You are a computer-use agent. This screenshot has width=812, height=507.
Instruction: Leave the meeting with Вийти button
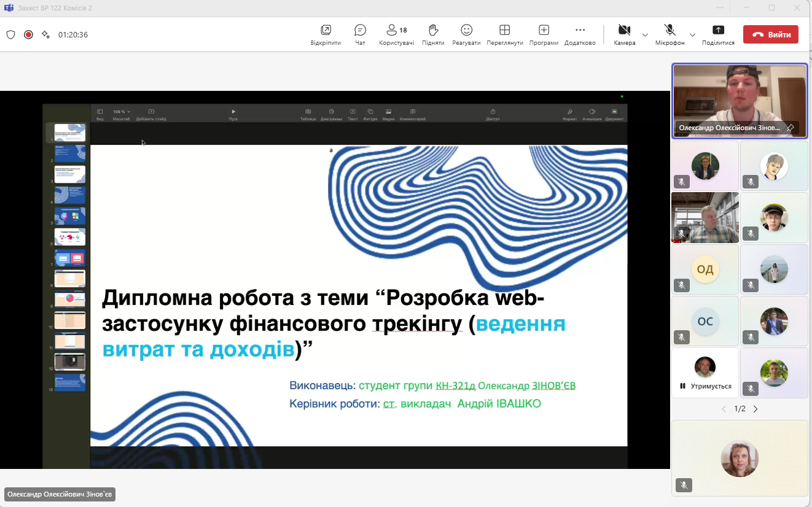coord(770,34)
